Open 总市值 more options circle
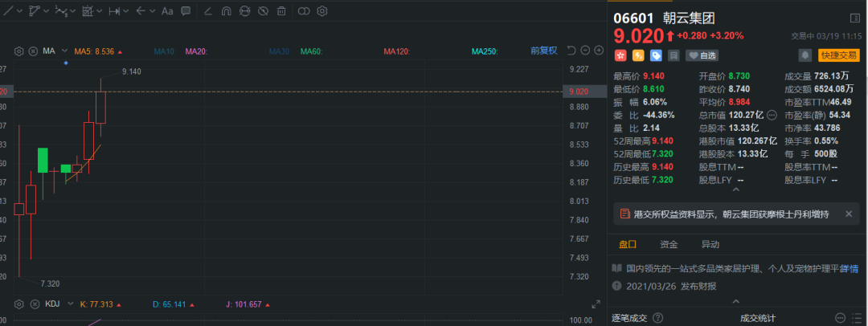 point(772,115)
